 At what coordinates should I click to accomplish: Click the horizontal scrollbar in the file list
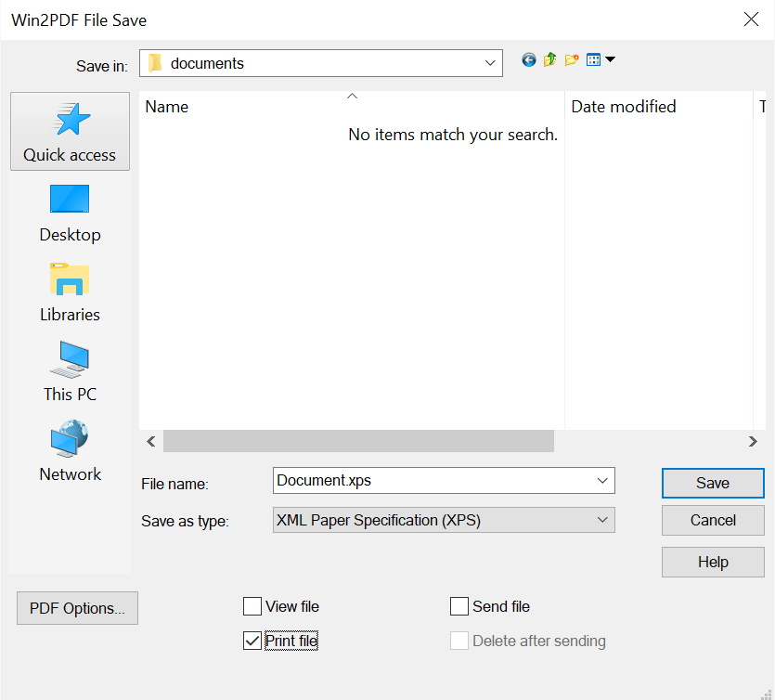tap(358, 441)
